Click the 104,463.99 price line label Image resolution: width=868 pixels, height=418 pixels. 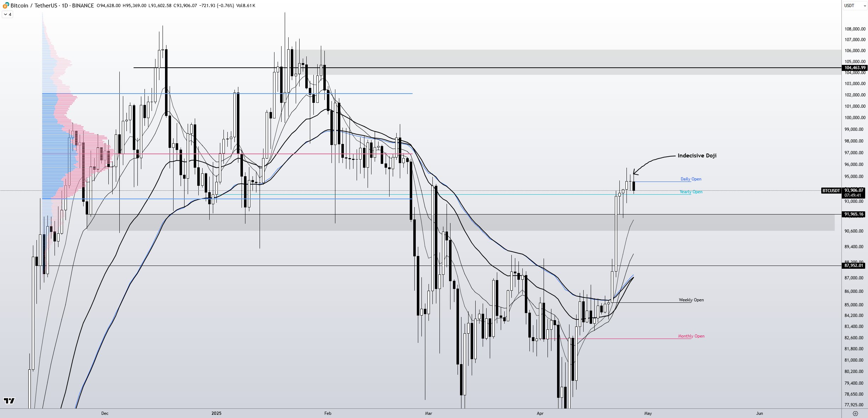[855, 68]
